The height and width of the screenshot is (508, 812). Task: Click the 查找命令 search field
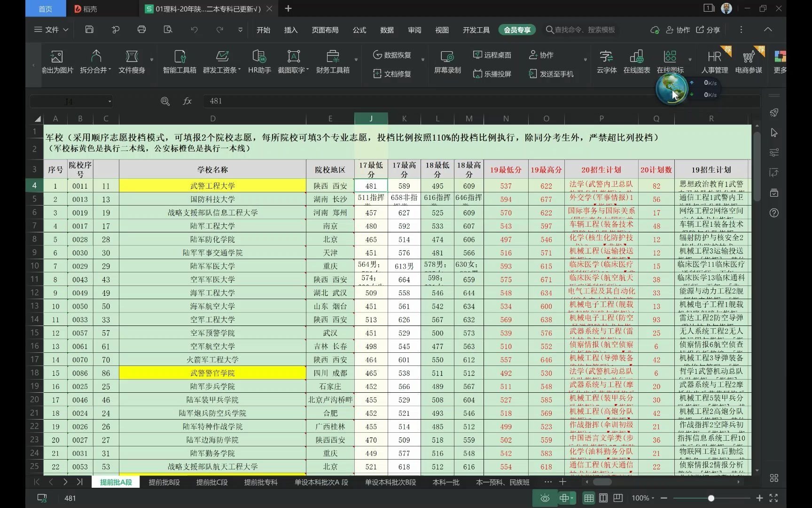pyautogui.click(x=581, y=30)
